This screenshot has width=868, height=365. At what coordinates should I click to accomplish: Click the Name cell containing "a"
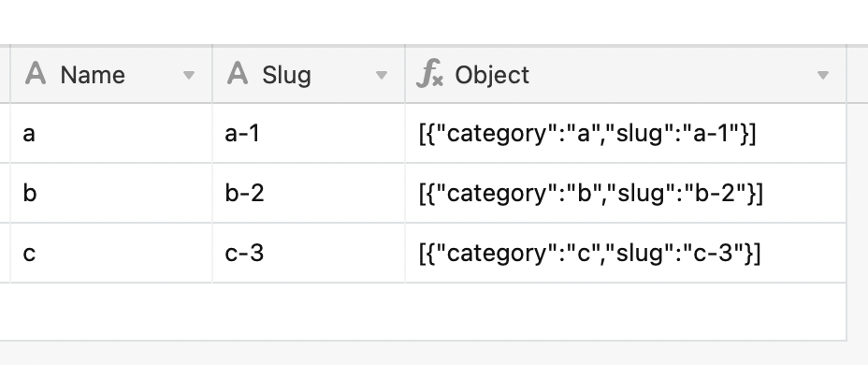tap(111, 134)
